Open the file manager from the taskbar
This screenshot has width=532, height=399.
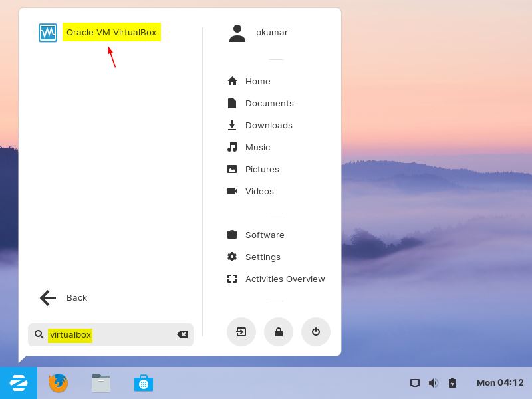click(x=101, y=383)
